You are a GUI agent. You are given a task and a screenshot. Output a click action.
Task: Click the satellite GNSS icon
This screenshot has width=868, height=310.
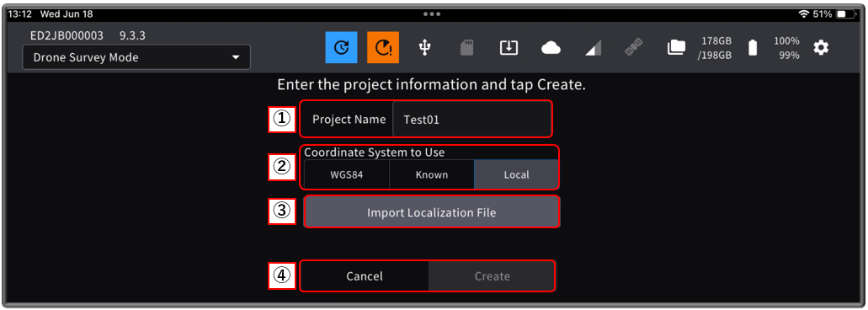(635, 49)
